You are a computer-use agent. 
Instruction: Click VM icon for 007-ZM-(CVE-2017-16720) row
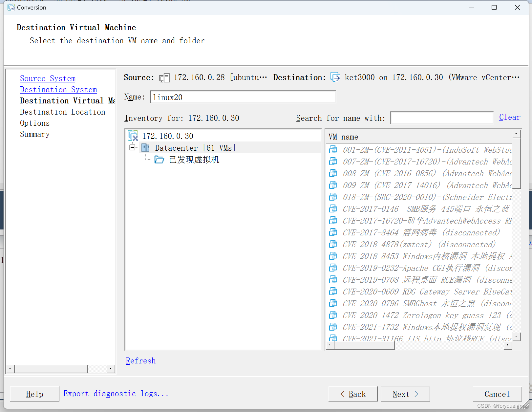[x=333, y=162]
